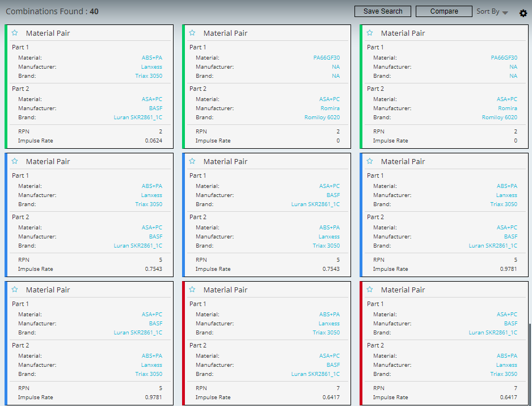
Task: Click RPN value 7 in Part 1 ASA+PC card
Action: pos(516,388)
